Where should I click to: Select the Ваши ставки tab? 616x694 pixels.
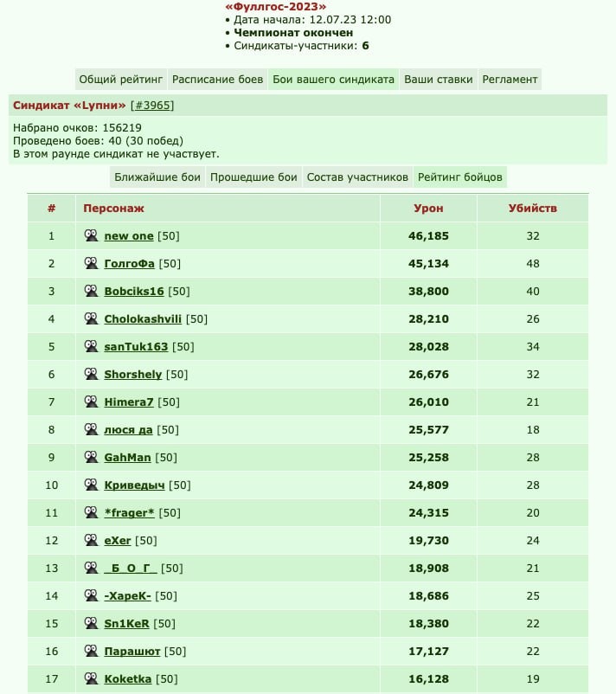(438, 80)
